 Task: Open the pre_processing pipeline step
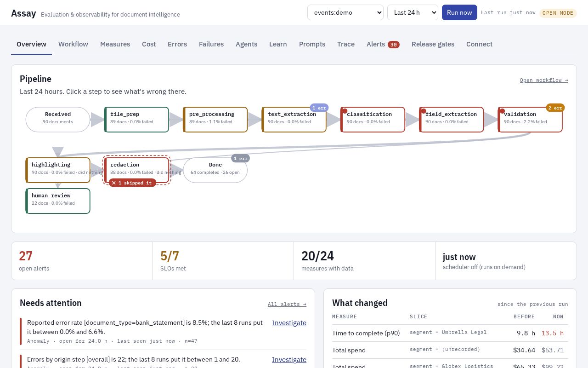[215, 120]
